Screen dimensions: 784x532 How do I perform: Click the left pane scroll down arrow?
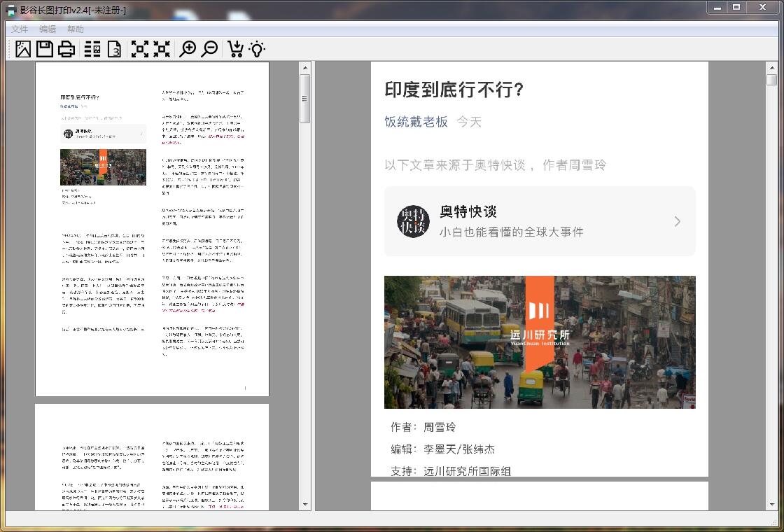(x=305, y=504)
